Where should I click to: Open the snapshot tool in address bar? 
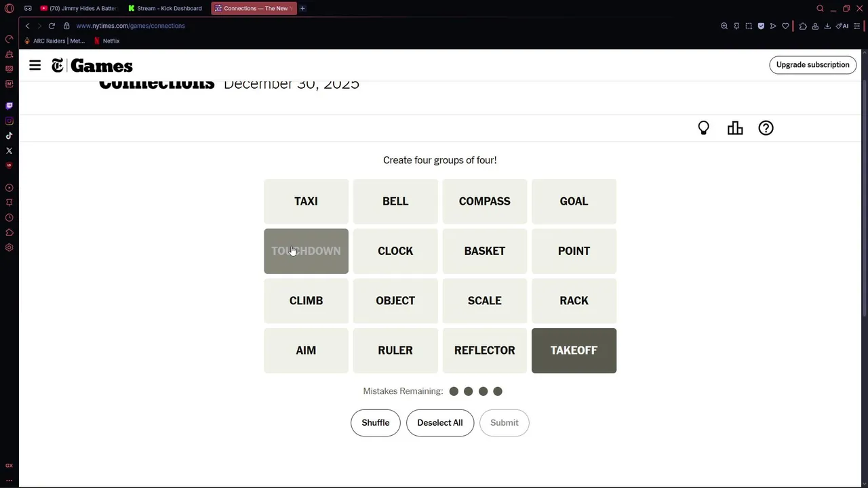click(749, 26)
